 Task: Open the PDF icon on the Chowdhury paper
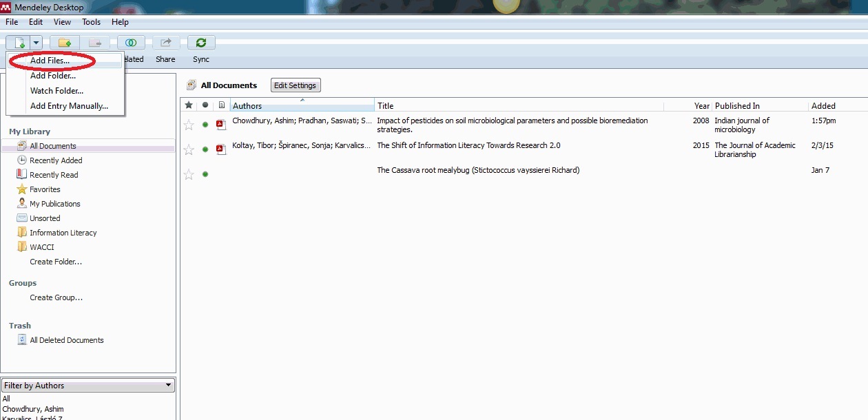(220, 124)
